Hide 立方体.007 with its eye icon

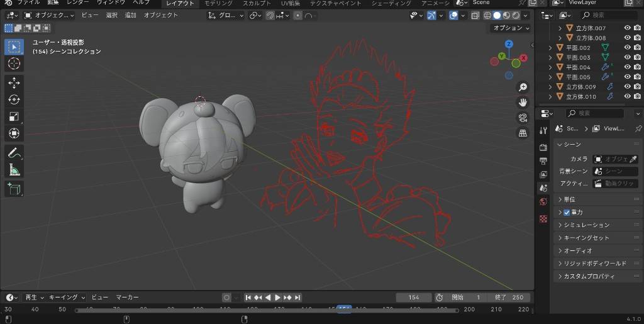click(627, 28)
